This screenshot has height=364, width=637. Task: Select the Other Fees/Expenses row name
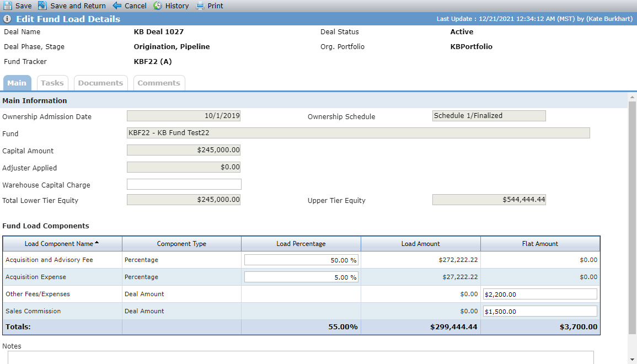pos(38,294)
